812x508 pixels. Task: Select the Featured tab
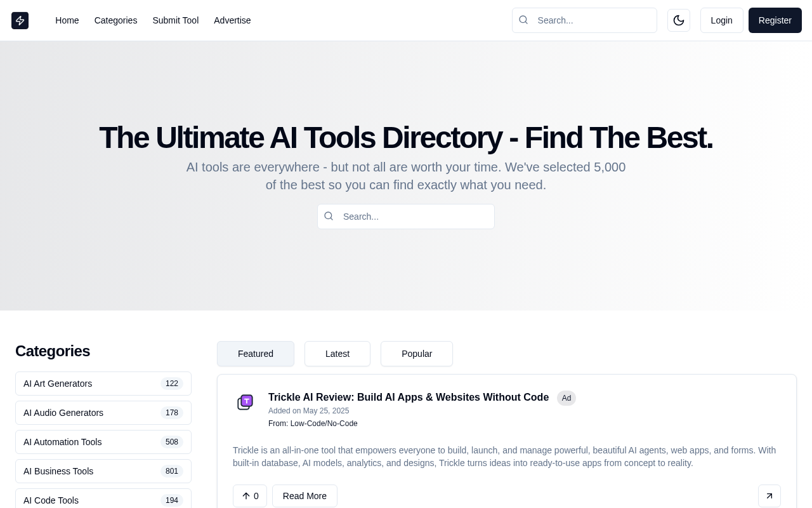[x=255, y=353]
